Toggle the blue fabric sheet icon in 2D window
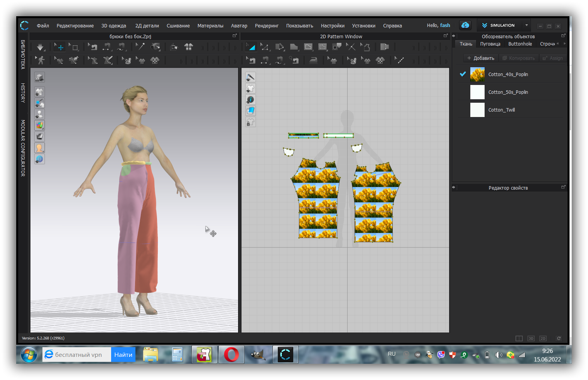The height and width of the screenshot is (380, 588). tap(250, 111)
